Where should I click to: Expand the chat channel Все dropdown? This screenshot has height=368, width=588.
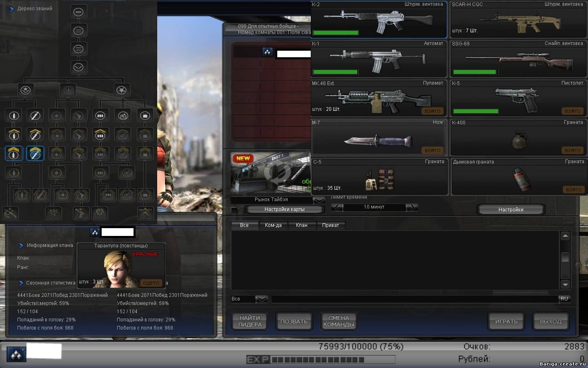[261, 299]
